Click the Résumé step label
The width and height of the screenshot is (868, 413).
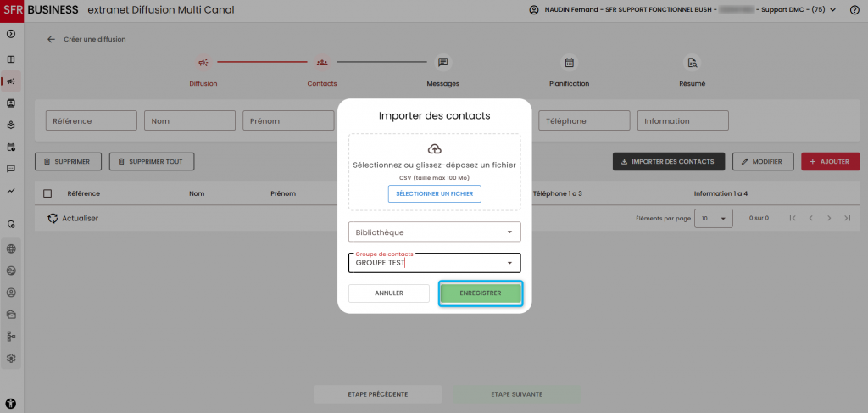tap(692, 84)
